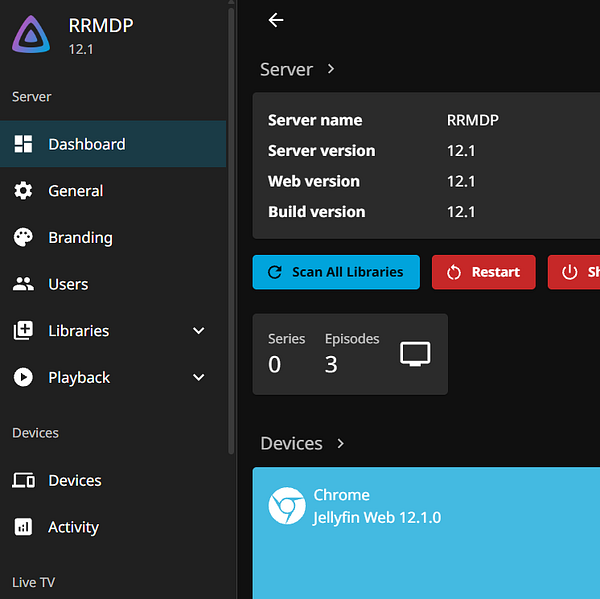Viewport: 600px width, 599px height.
Task: Click the Jellyfin Web 12.1.0 text
Action: pyautogui.click(x=377, y=517)
